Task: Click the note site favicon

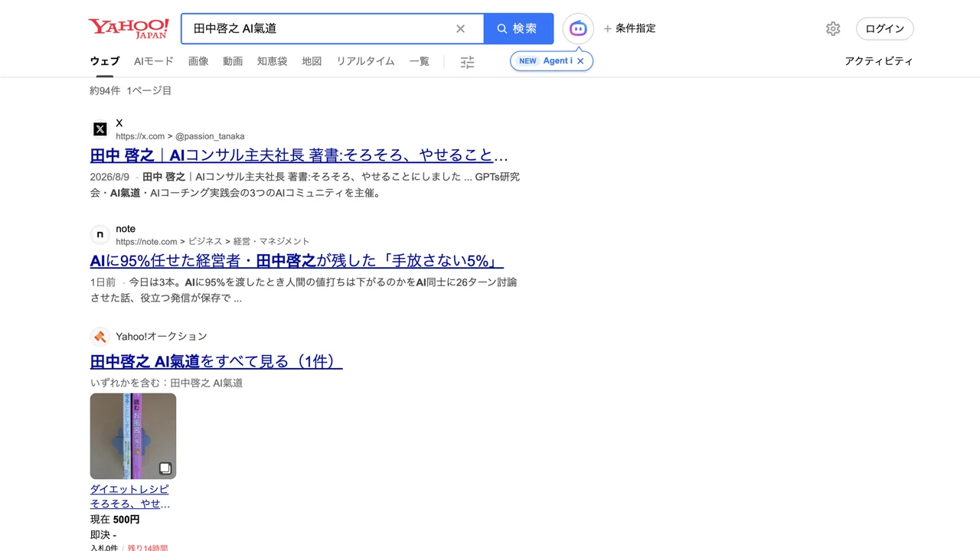Action: [100, 234]
